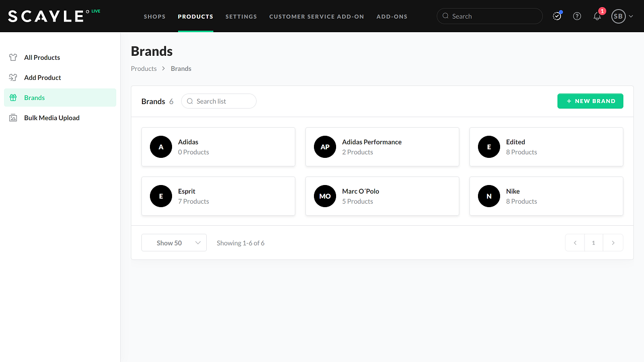Click the Adidas Performance AP avatar
Image resolution: width=644 pixels, height=362 pixels.
point(325,147)
